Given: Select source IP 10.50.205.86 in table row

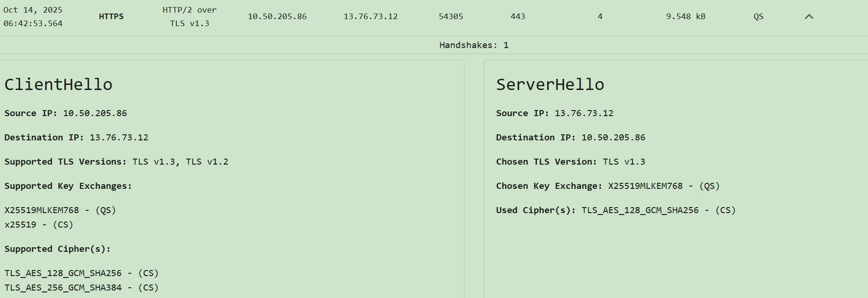Looking at the screenshot, I should pos(277,16).
